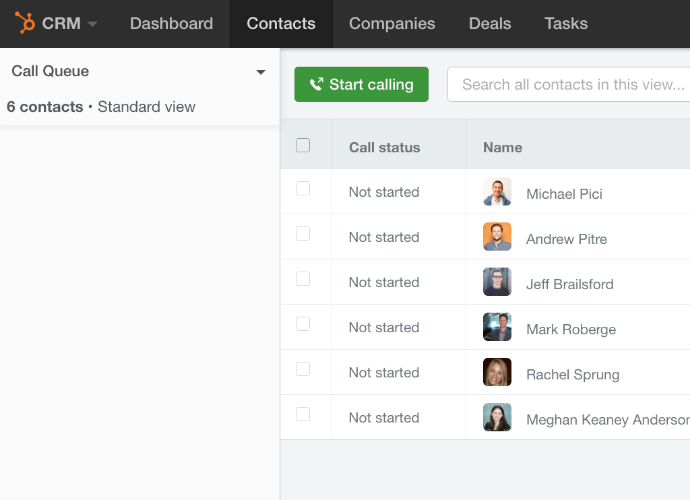Image resolution: width=690 pixels, height=500 pixels.
Task: Expand the Call Queue view dropdown
Action: pos(261,72)
